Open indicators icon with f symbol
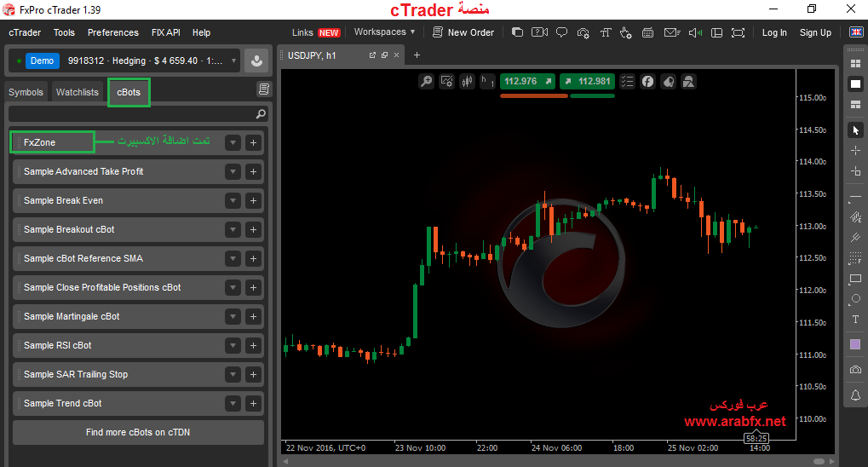The image size is (868, 467). pos(647,82)
